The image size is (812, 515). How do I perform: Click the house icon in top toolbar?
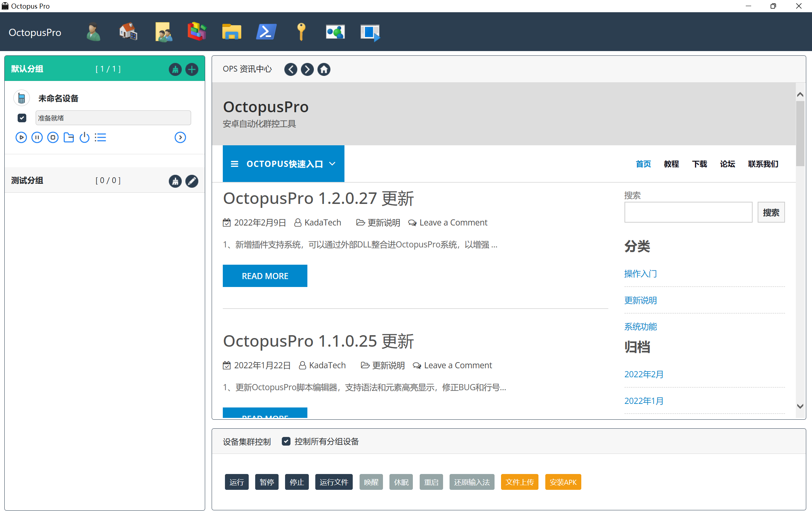[128, 32]
